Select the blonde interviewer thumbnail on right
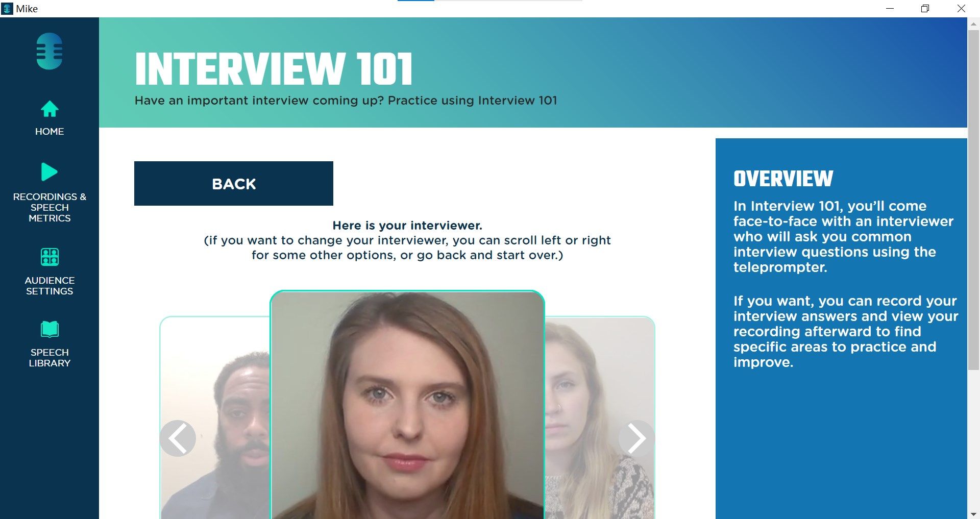 (600, 417)
